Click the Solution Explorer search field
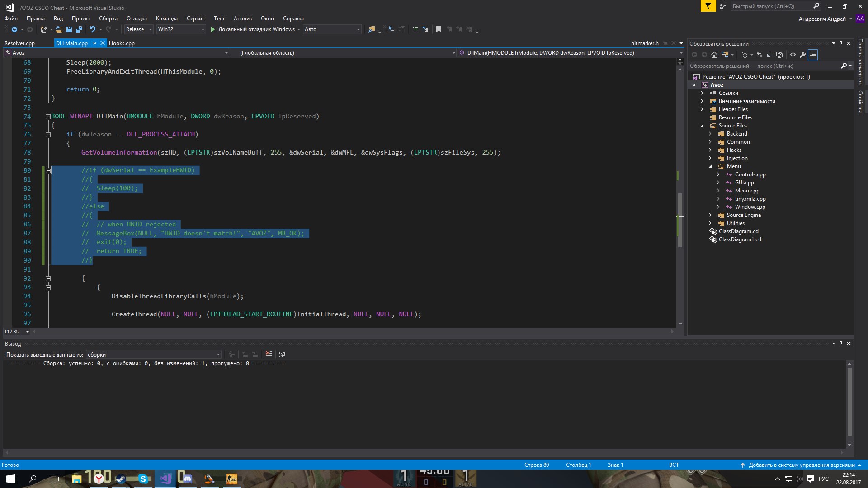Screen dimensions: 868x488 [x=764, y=66]
